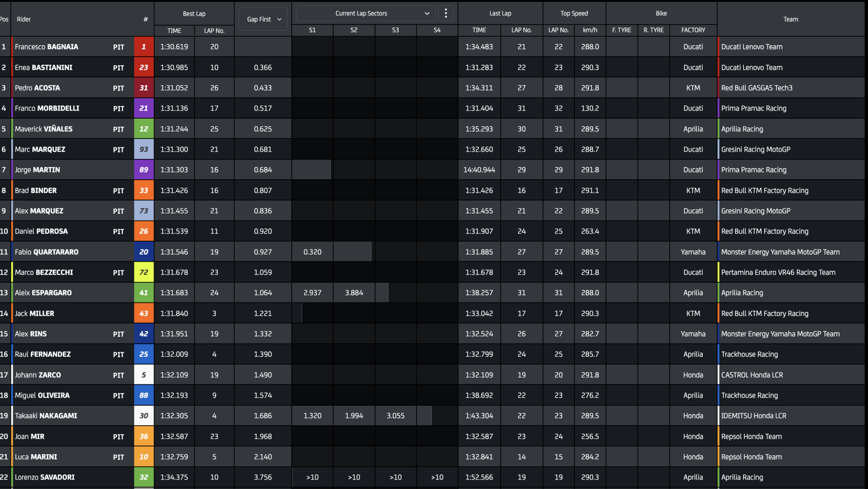
Task: Click Acosta's Red Bull GASGAS Tech3 team
Action: [757, 88]
